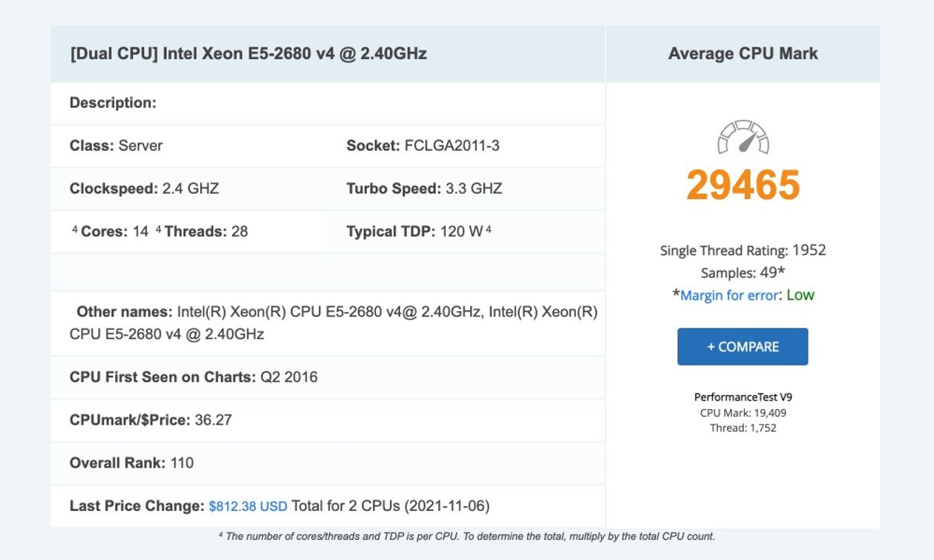
Task: Click the footnote superscript before Cores
Action: [x=75, y=229]
